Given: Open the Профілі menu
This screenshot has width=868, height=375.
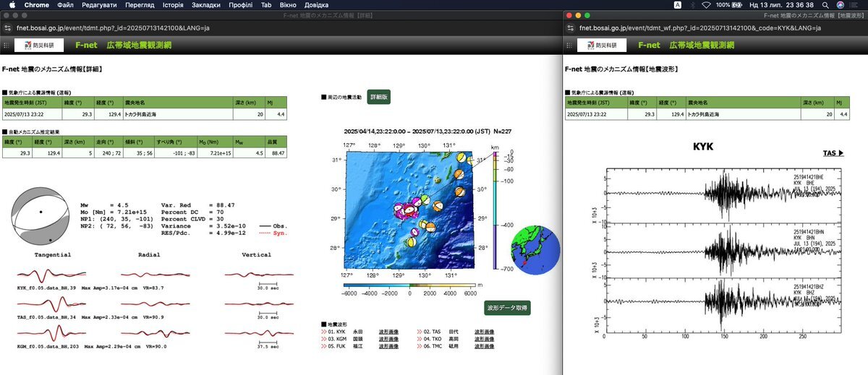Looking at the screenshot, I should pos(241,5).
